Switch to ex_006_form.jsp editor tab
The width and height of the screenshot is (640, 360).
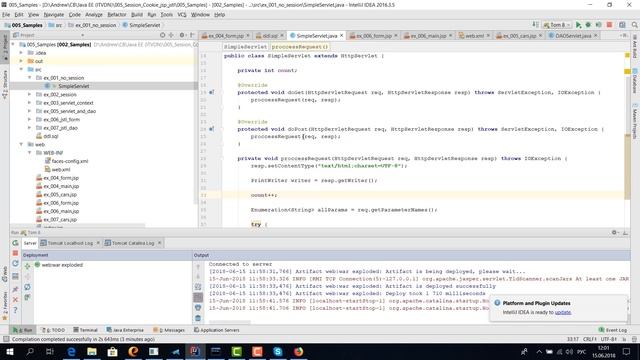(373, 36)
